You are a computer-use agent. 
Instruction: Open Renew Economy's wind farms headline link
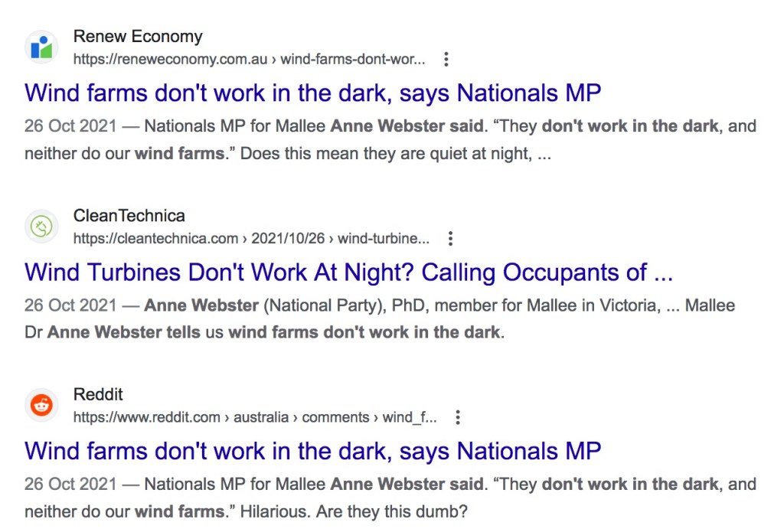tap(312, 93)
